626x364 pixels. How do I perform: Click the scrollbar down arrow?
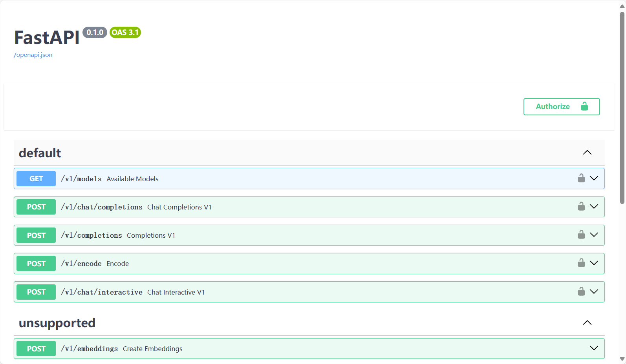[x=622, y=359]
